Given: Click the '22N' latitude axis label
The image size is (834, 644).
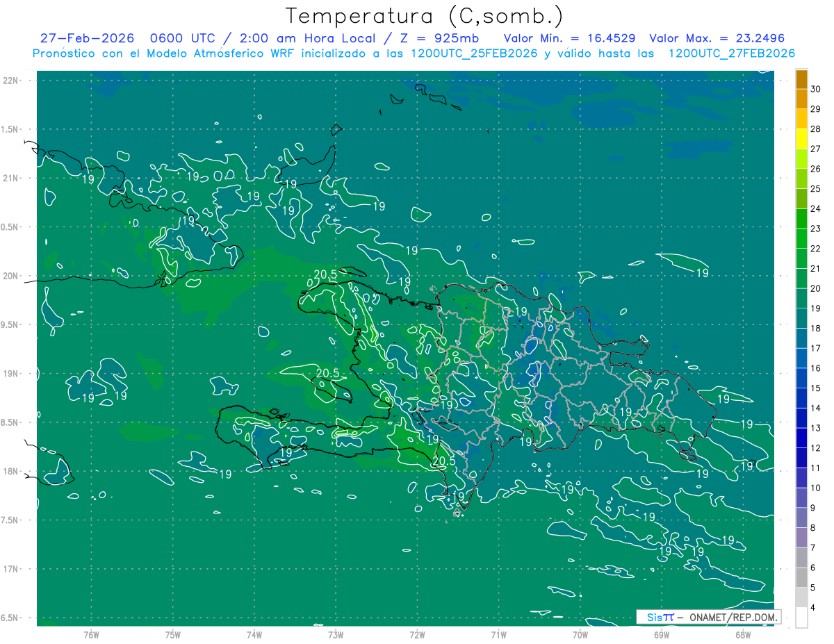Looking at the screenshot, I should click(x=10, y=81).
